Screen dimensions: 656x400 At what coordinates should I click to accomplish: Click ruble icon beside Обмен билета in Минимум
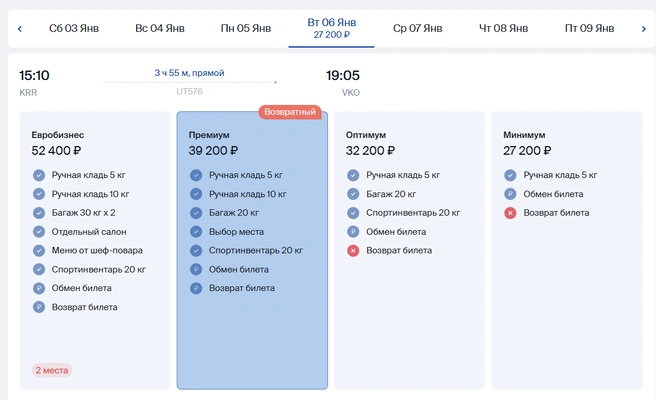point(510,194)
